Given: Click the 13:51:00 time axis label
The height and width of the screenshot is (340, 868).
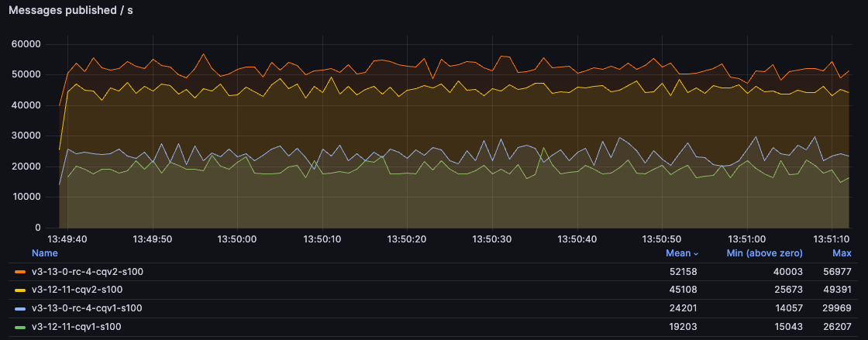Looking at the screenshot, I should (x=749, y=239).
